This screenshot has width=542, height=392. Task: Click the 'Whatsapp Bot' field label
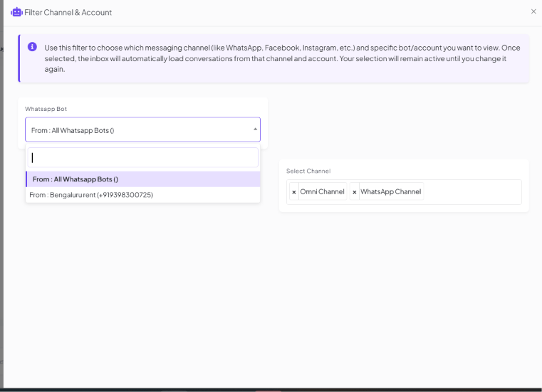coord(46,109)
